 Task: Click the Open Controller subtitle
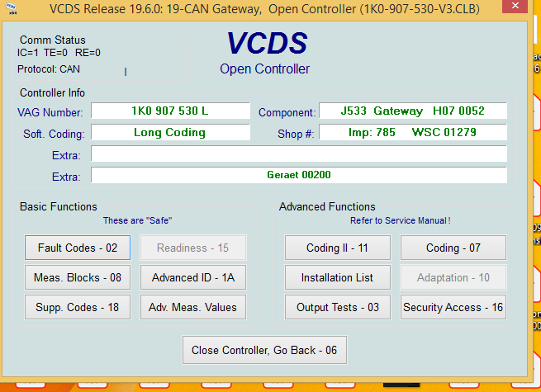pos(264,69)
